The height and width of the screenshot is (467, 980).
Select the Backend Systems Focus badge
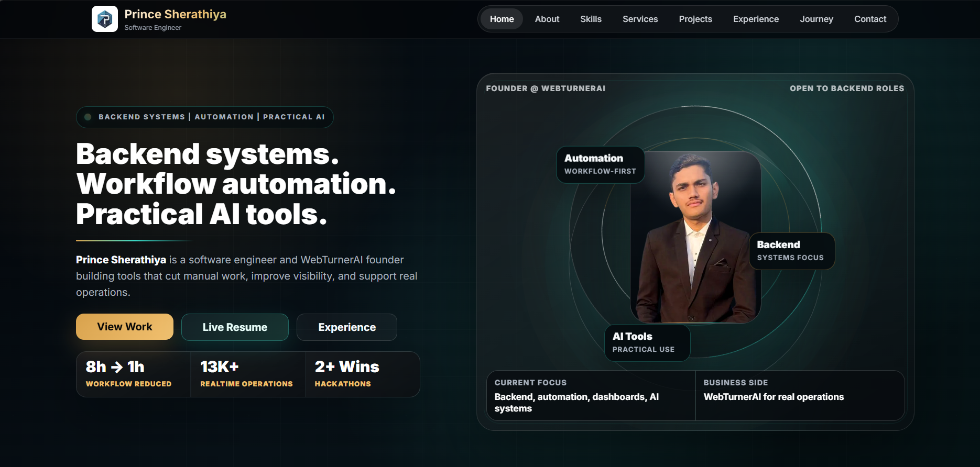791,251
